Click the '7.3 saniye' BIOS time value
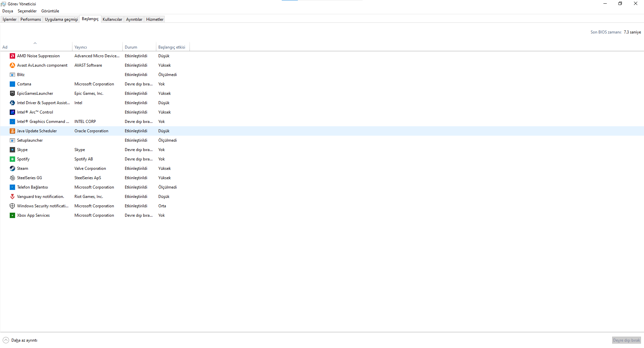Screen dimensions: 644x348 pyautogui.click(x=632, y=32)
